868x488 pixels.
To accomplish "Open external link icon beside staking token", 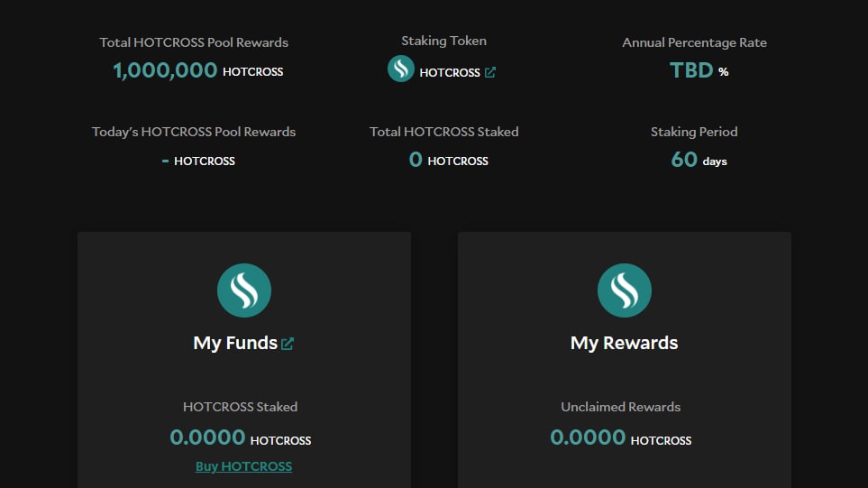I will [x=490, y=72].
